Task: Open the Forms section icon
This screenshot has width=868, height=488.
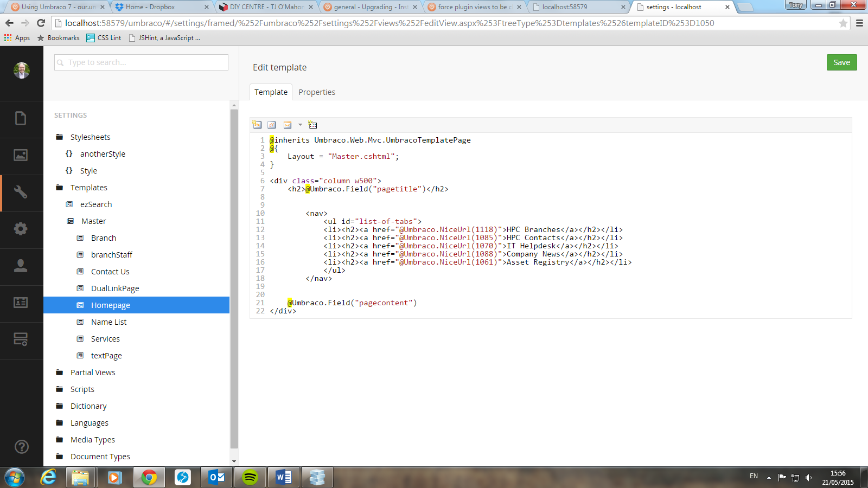Action: pyautogui.click(x=21, y=339)
